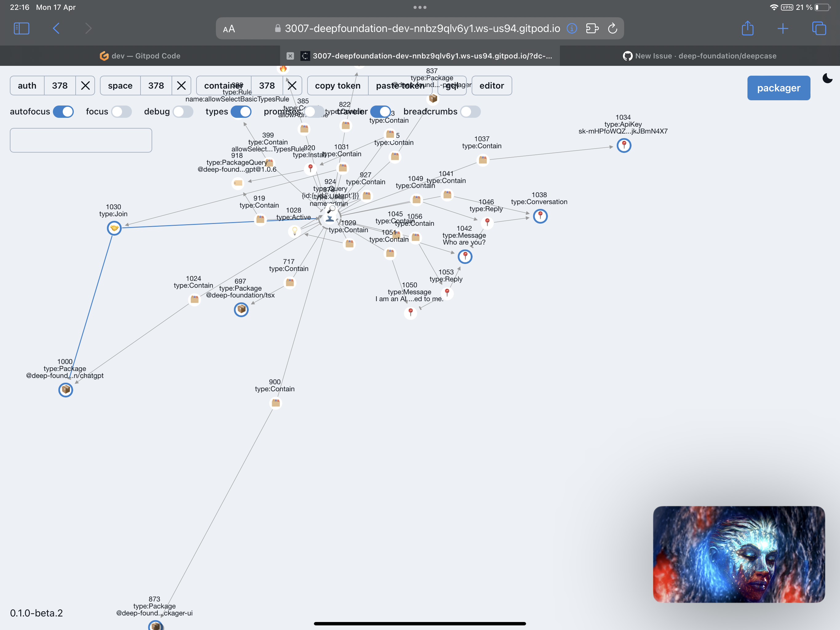This screenshot has width=840, height=630.
Task: Select the 1049 Contain node
Action: tap(417, 199)
